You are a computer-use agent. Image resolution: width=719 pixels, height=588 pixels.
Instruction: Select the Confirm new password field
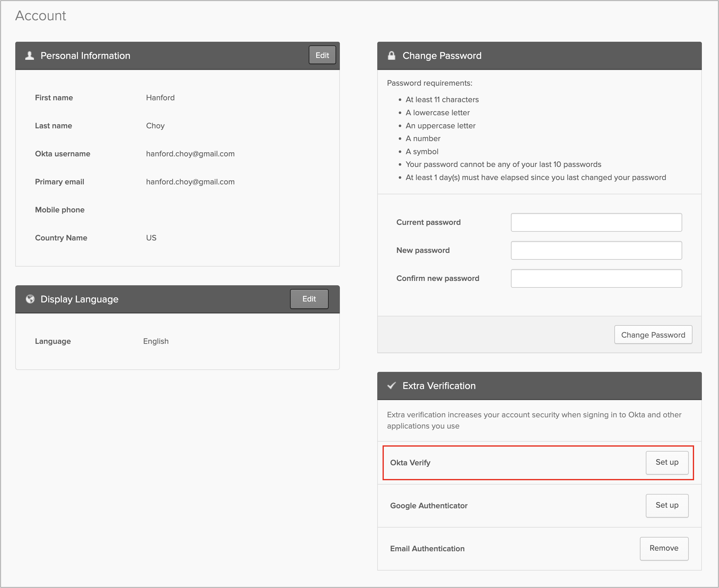[x=596, y=278]
